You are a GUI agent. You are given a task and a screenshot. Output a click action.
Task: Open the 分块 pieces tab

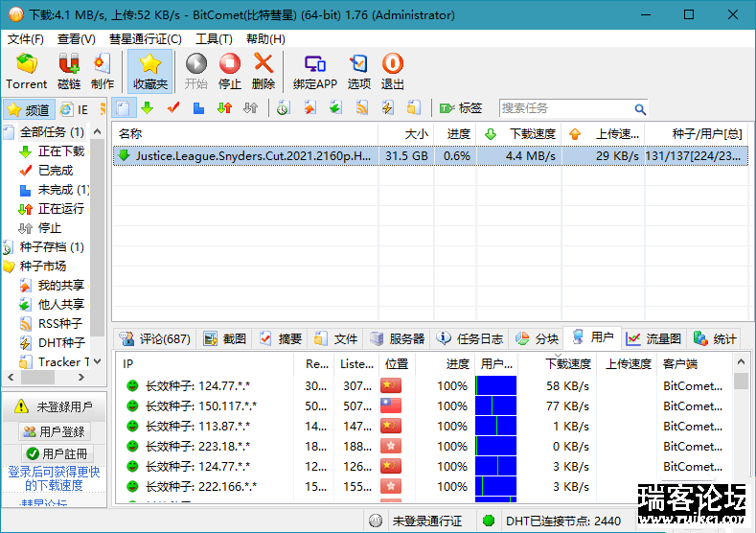(538, 339)
